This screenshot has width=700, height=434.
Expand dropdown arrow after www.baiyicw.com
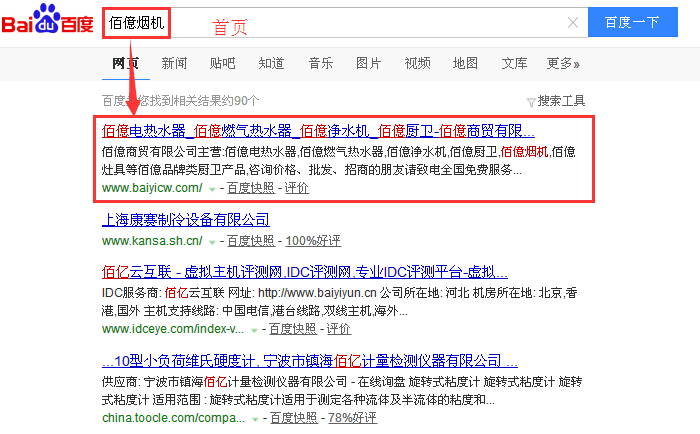click(x=212, y=189)
